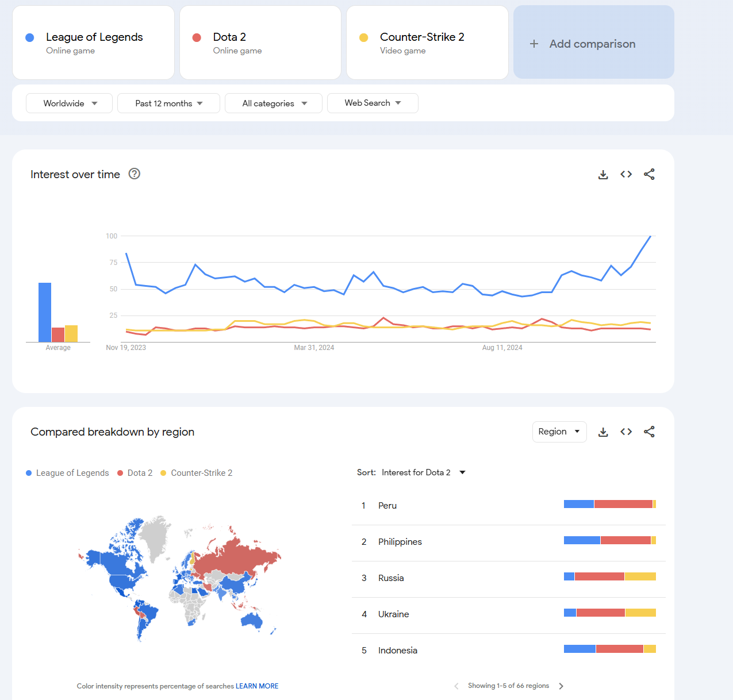
Task: Click the Counter-Strike 2 map legend label
Action: coord(202,473)
